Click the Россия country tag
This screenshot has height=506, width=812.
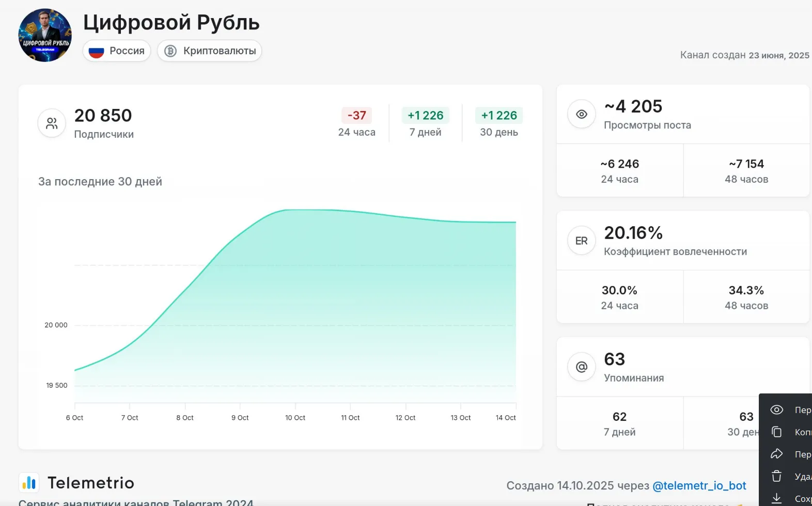pyautogui.click(x=117, y=51)
